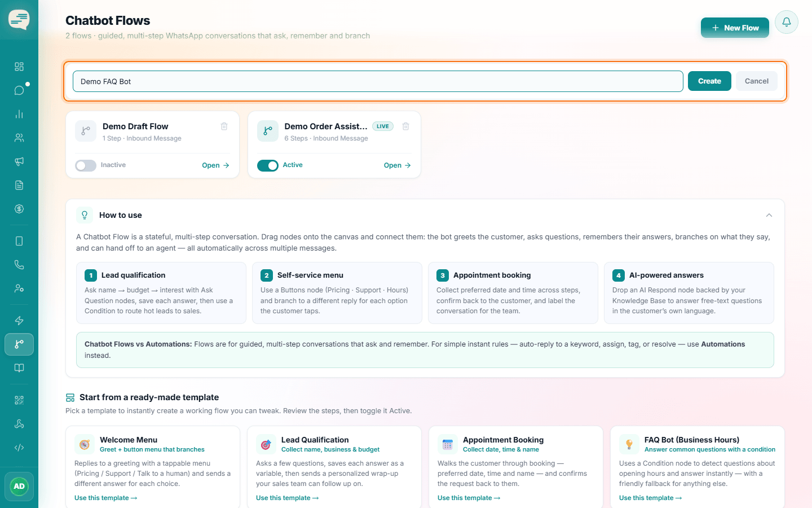
Task: Open the knowledge base book icon
Action: coord(19,368)
